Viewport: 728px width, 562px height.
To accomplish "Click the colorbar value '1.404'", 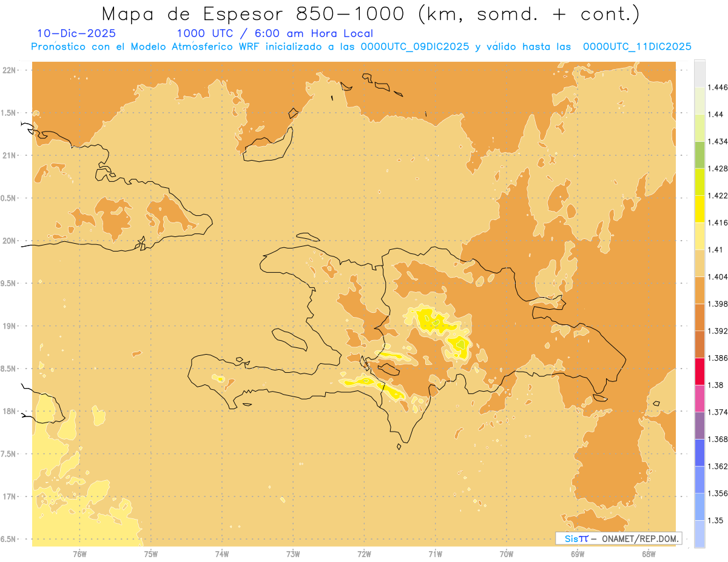I will click(x=719, y=276).
